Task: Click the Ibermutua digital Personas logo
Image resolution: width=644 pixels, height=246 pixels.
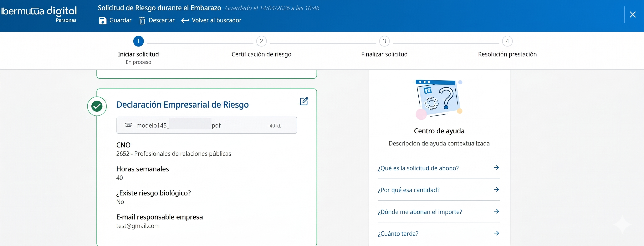Action: pos(39,14)
